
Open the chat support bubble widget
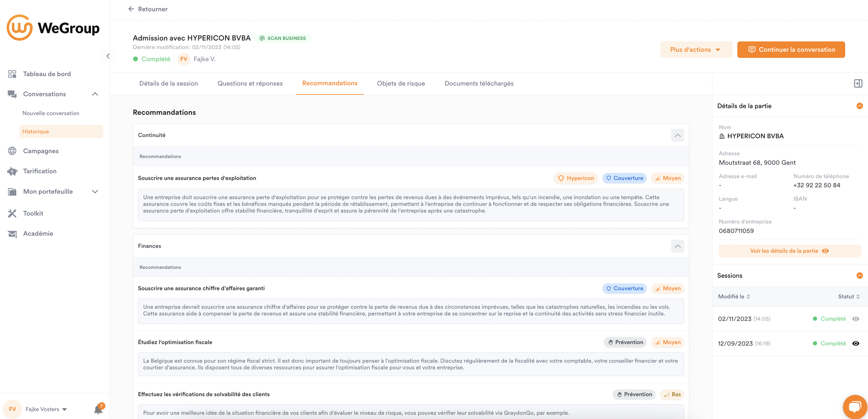point(855,407)
